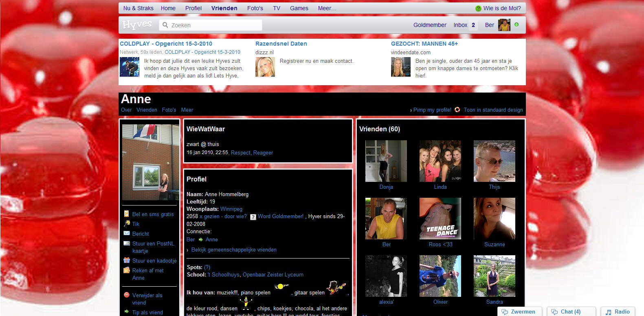Click the Toon in standaard design link
This screenshot has height=316, width=644.
(x=493, y=110)
